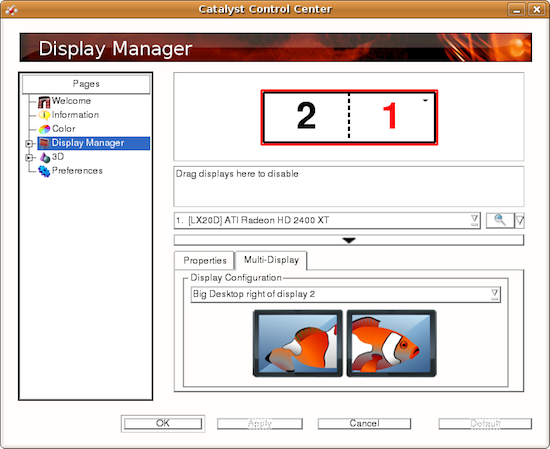550x449 pixels.
Task: Collapse panel using black triangle bar
Action: (349, 240)
